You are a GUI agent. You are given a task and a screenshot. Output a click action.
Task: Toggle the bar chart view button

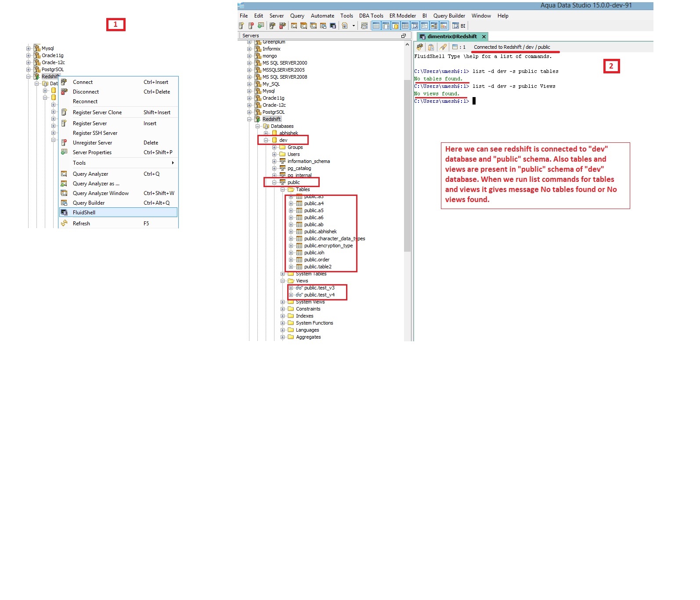tap(444, 26)
